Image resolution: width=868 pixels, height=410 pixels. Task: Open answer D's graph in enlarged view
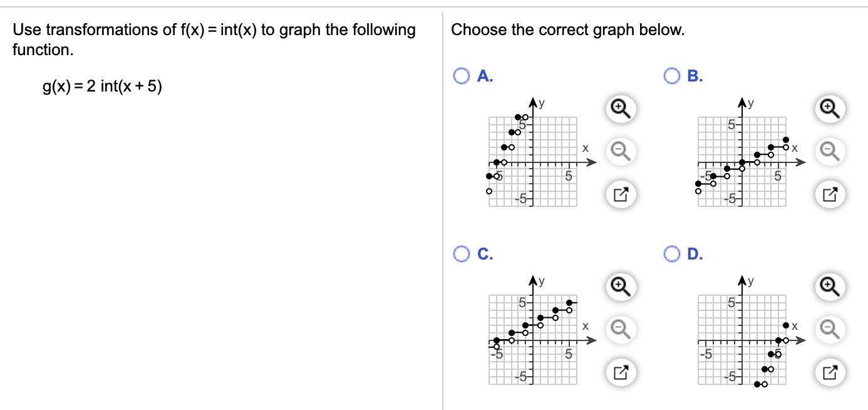pyautogui.click(x=829, y=372)
